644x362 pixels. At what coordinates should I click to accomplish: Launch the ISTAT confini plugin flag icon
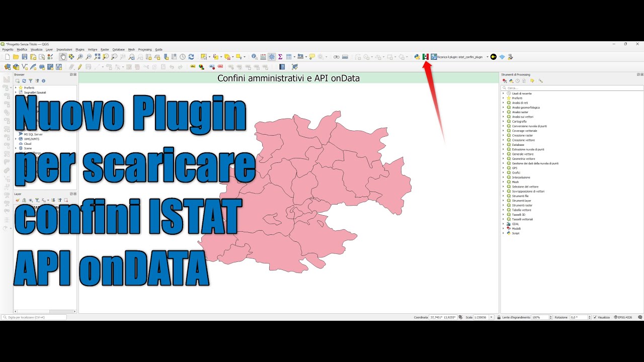point(426,57)
